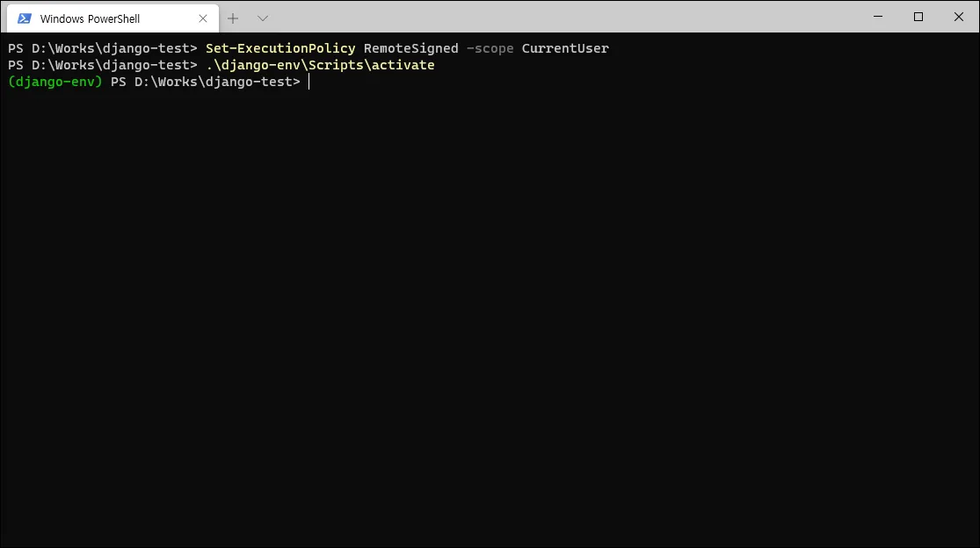Click the RemoteSigned argument text

[x=411, y=48]
